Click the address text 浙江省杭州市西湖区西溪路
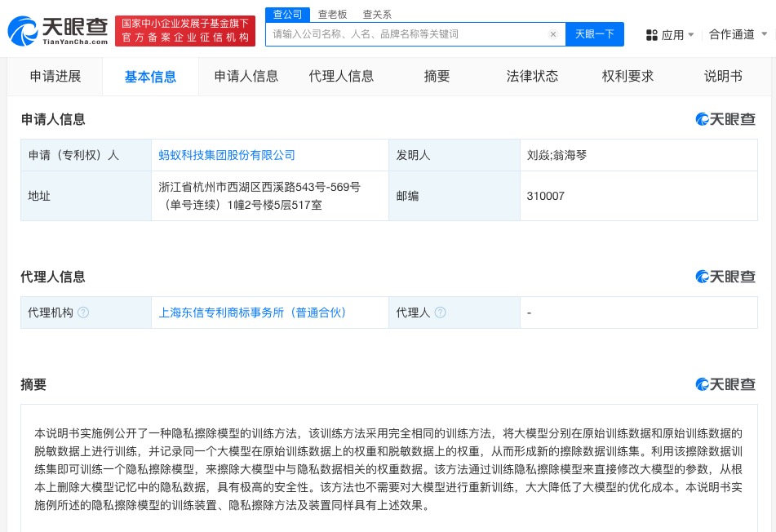Image resolution: width=776 pixels, height=532 pixels. [x=259, y=196]
